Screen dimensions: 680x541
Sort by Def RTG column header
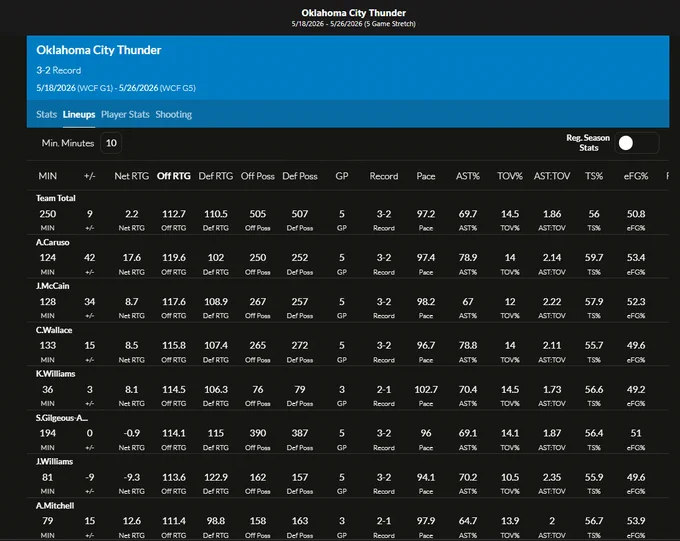click(216, 176)
